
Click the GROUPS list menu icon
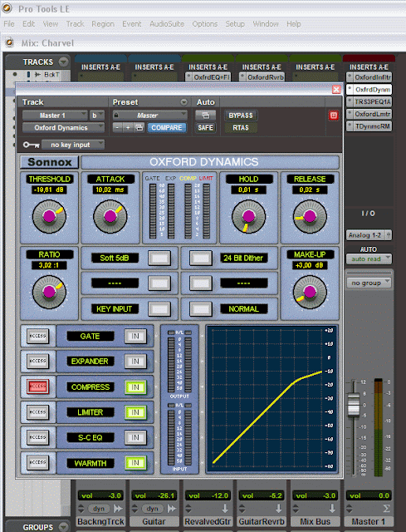tap(63, 526)
